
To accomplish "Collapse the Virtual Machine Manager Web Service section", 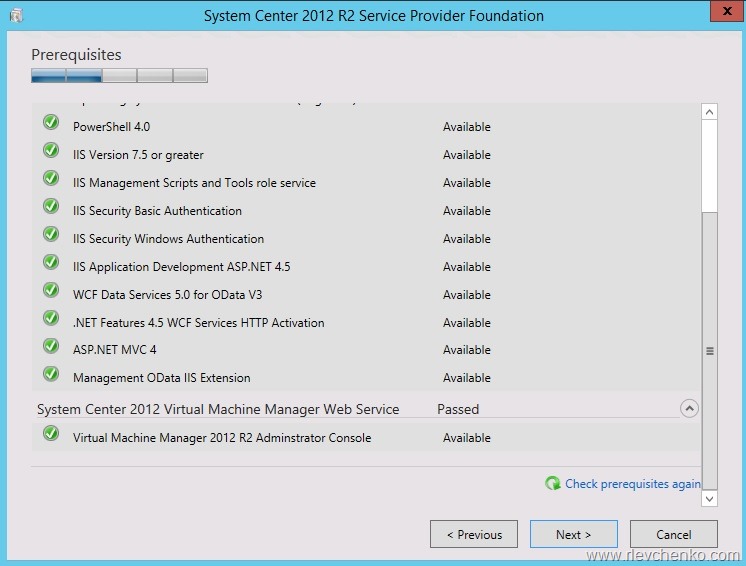I will point(688,408).
